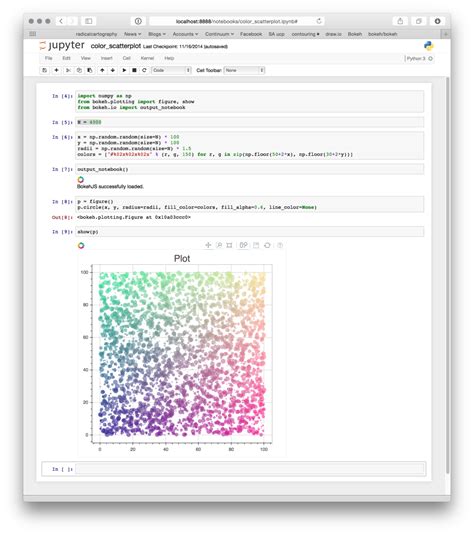Click into the output_notebook() cell
The width and height of the screenshot is (474, 535).
(249, 169)
